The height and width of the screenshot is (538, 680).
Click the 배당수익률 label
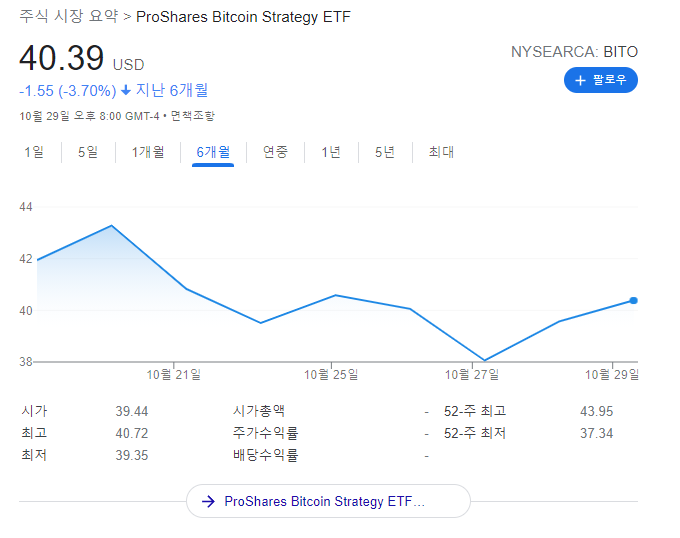265,455
